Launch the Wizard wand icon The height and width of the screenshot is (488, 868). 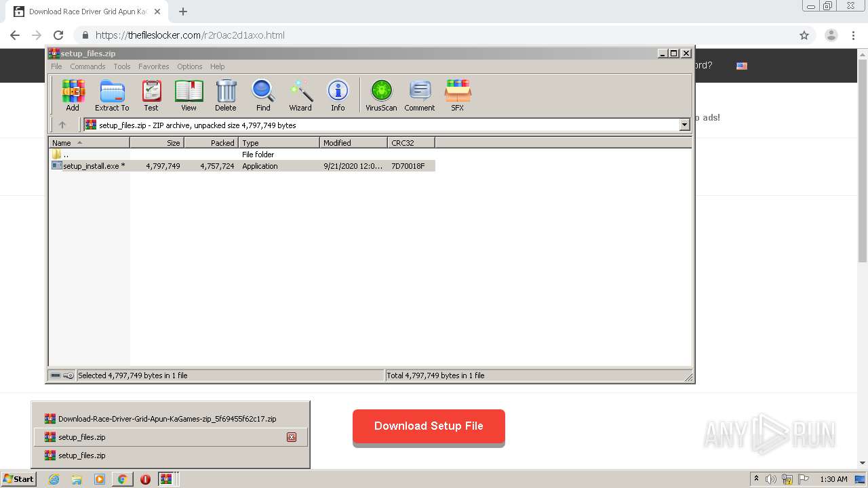pyautogui.click(x=300, y=95)
